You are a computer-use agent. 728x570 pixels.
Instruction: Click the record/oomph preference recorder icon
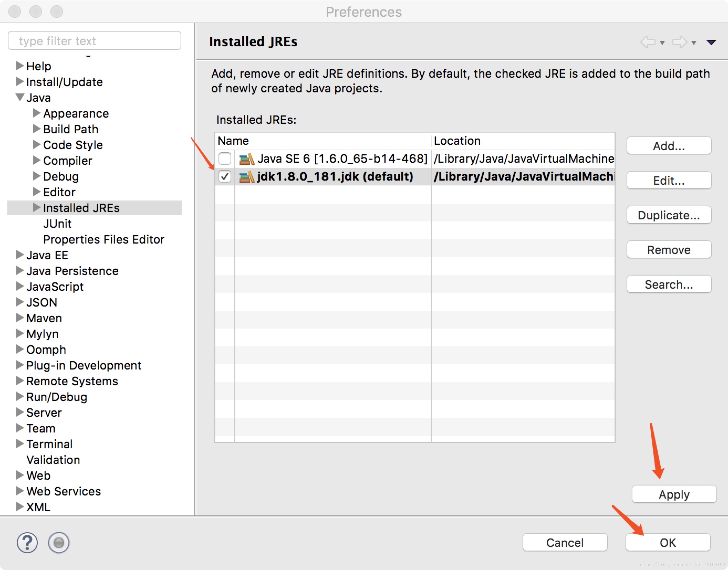tap(59, 542)
